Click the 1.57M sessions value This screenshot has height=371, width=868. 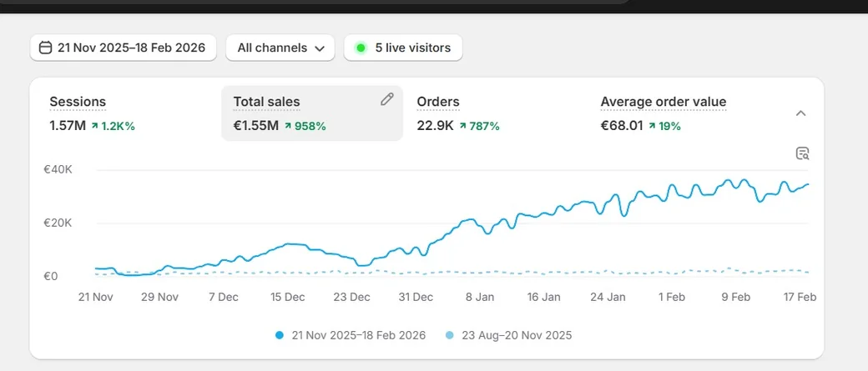click(x=68, y=126)
